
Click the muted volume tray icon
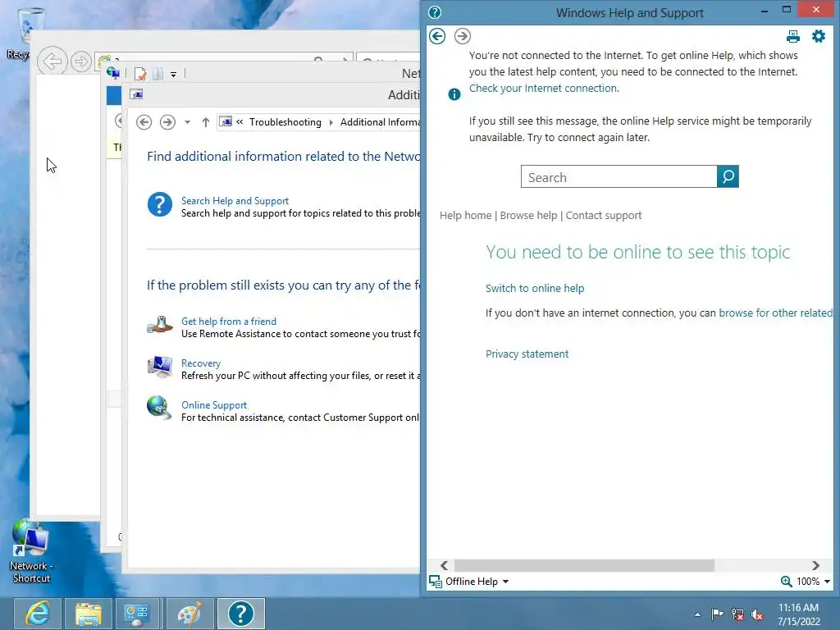pos(757,614)
